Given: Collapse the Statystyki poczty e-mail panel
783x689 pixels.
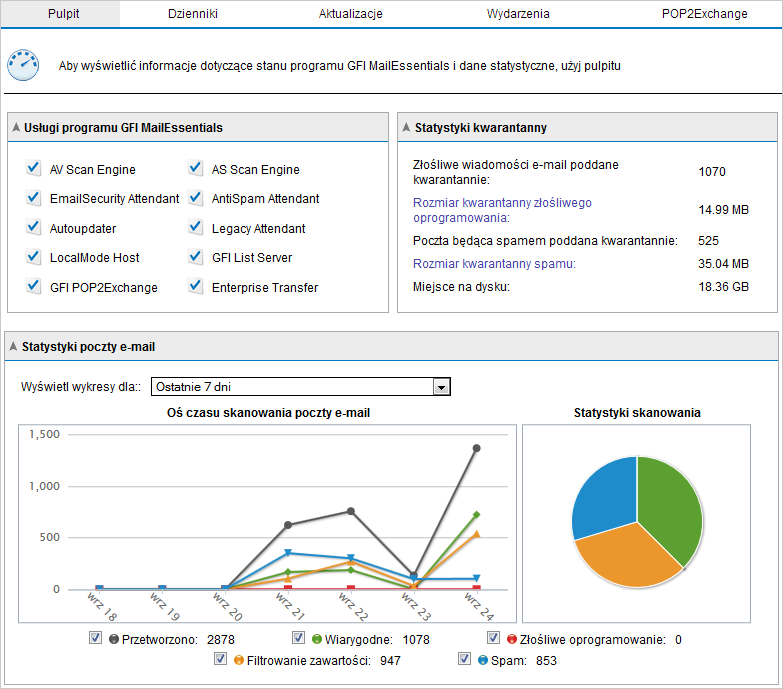Looking at the screenshot, I should [13, 346].
